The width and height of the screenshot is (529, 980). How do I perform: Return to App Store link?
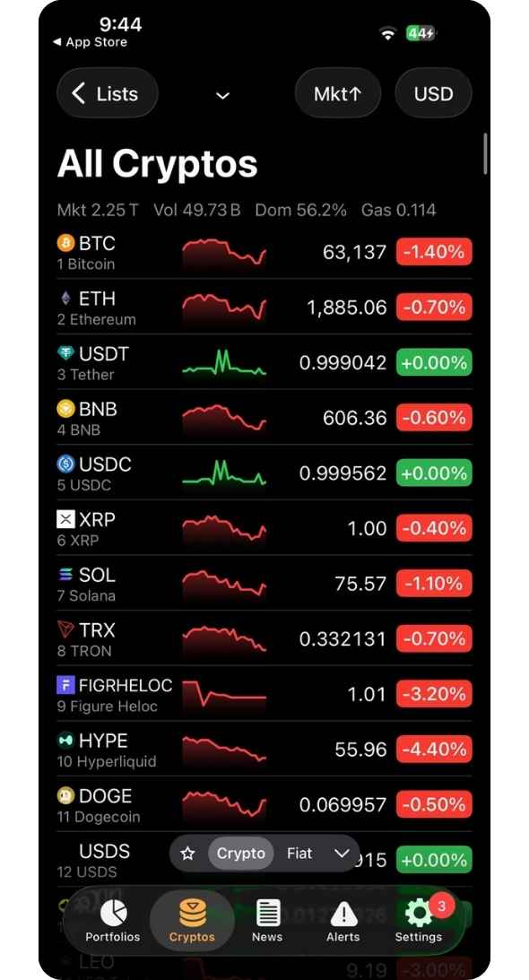click(90, 42)
